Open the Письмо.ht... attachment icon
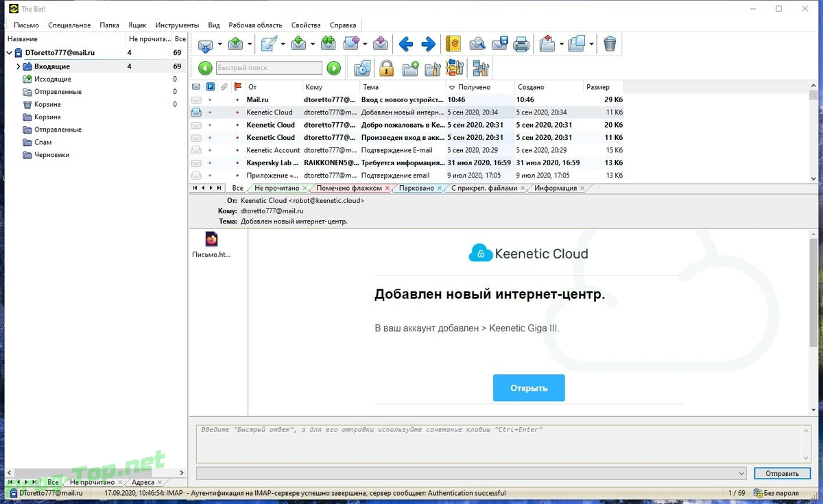 point(211,239)
